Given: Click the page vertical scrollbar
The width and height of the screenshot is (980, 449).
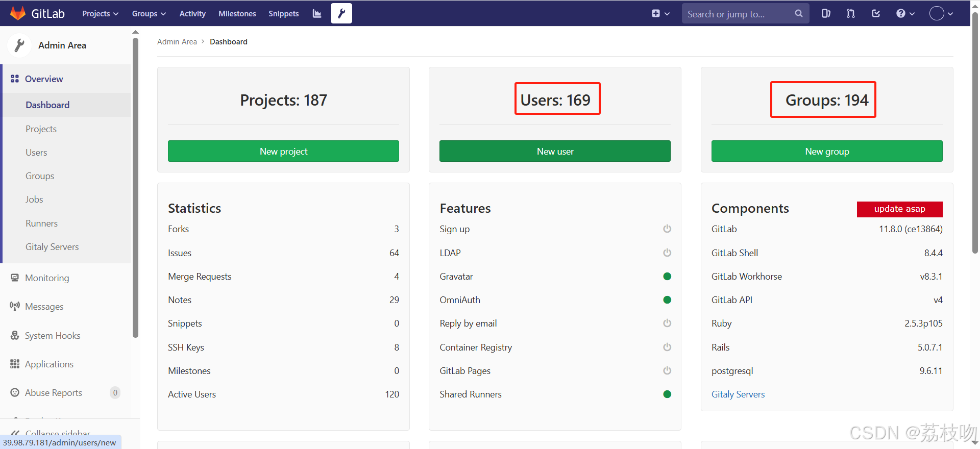Looking at the screenshot, I should (975, 132).
